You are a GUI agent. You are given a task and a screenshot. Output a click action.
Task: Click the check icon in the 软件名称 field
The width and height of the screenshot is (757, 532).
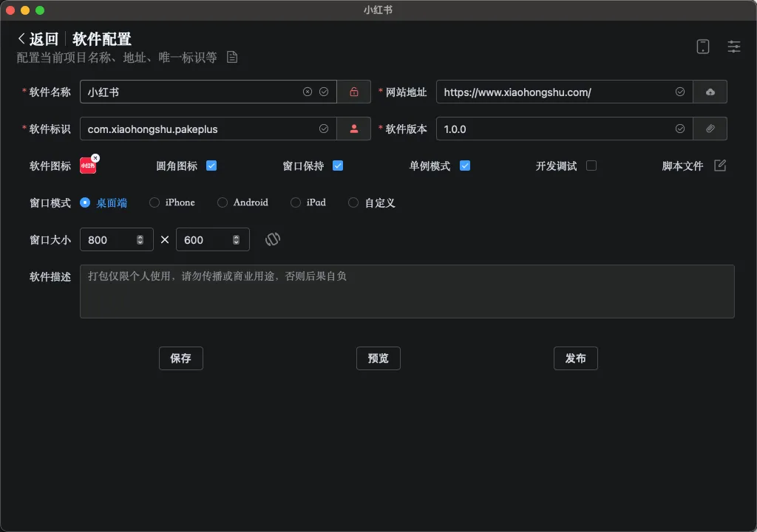point(324,92)
